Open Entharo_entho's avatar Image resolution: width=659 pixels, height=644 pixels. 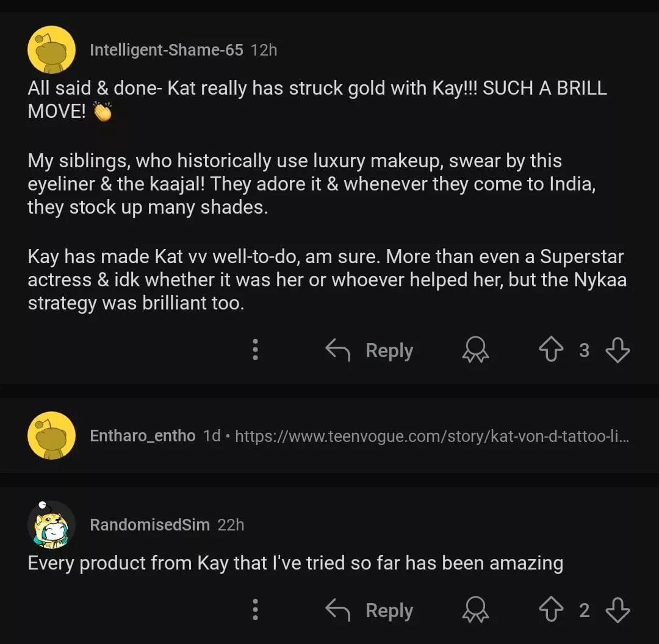coord(51,435)
